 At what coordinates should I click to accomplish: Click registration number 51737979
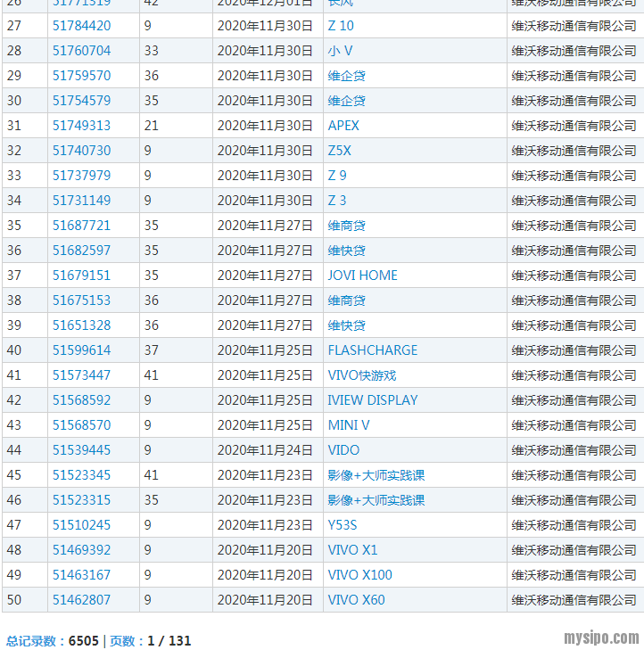pos(81,176)
